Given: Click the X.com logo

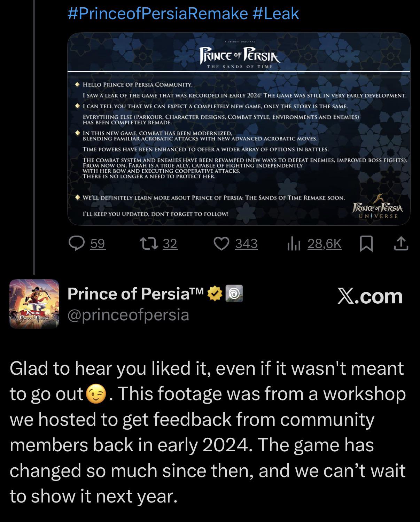Looking at the screenshot, I should (x=370, y=296).
